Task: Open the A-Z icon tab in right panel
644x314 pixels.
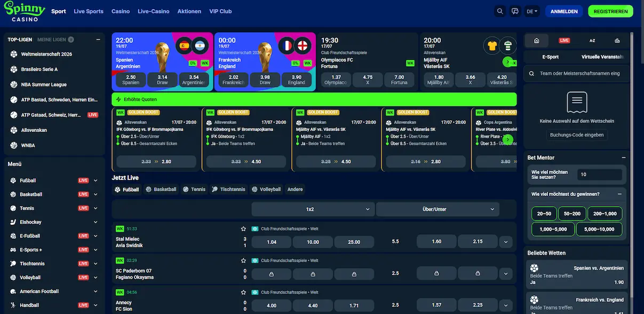Action: click(x=592, y=41)
